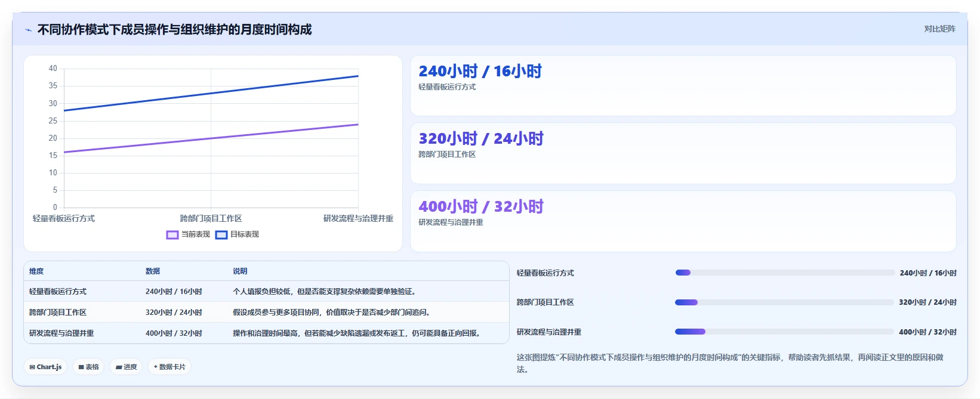
Task: Click progress value 240小时 / 16小时
Action: click(x=928, y=273)
